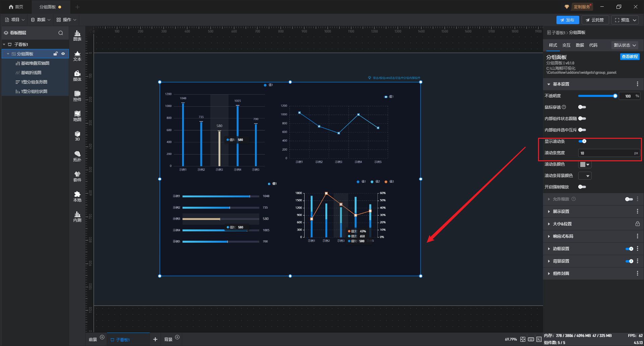Enable the 鼠标穿透 switch
This screenshot has width=644, height=346.
582,107
